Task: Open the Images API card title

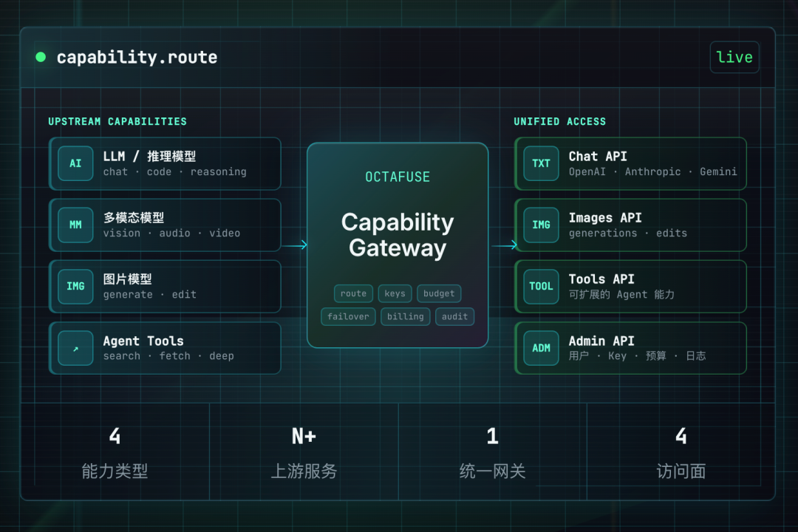Action: pos(605,218)
